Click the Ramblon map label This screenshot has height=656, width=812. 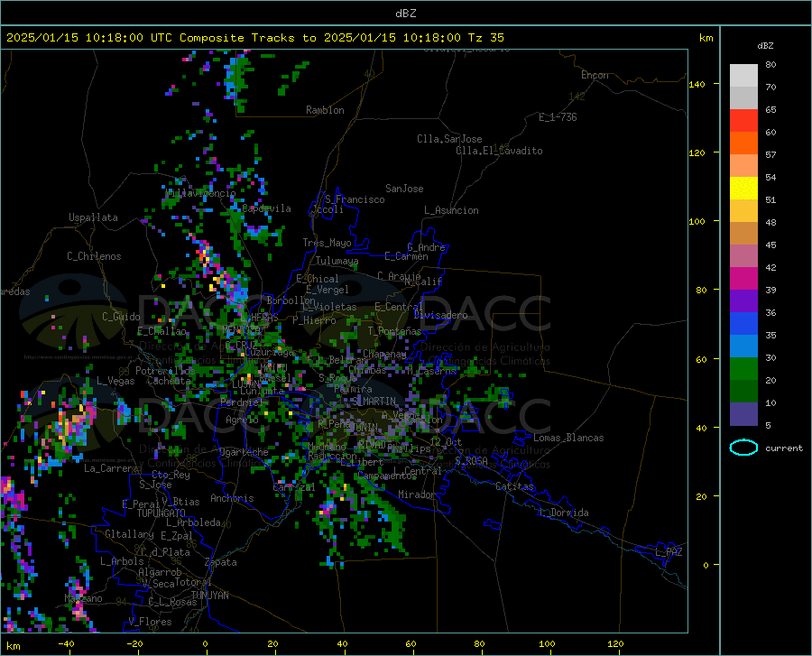coord(325,110)
